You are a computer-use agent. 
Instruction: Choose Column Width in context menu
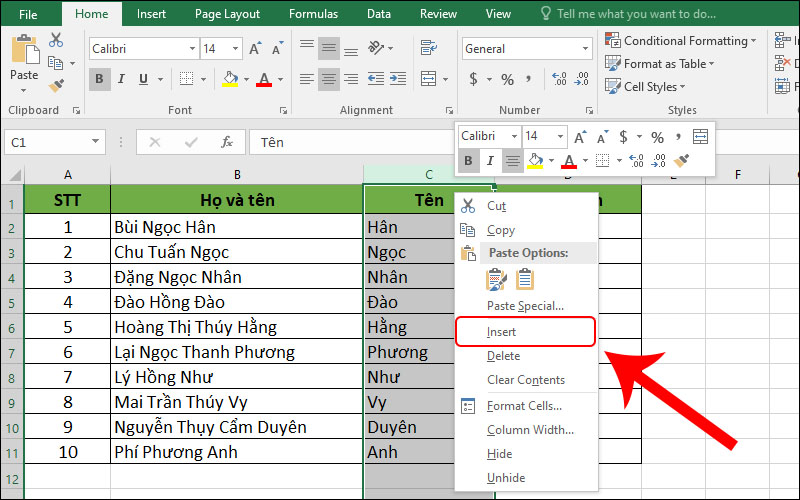pyautogui.click(x=527, y=430)
